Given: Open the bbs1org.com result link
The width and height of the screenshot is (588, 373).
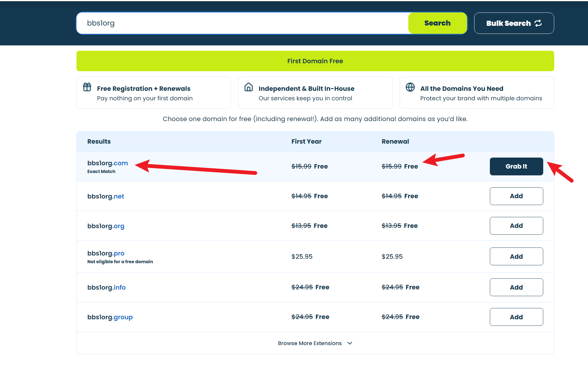Looking at the screenshot, I should click(x=108, y=163).
